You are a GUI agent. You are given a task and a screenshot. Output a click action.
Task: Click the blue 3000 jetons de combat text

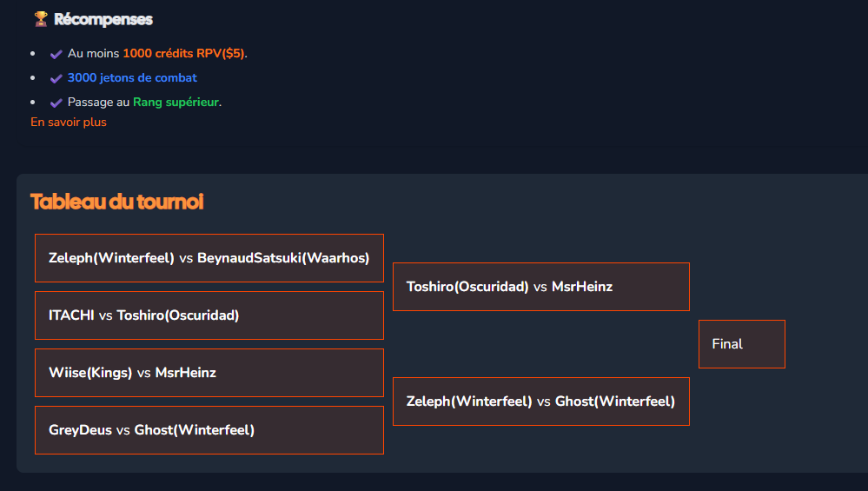pos(132,78)
